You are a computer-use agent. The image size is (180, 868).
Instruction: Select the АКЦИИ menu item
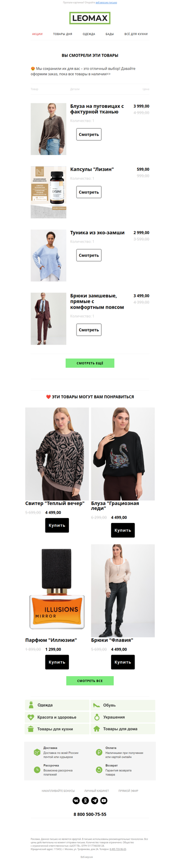[x=37, y=34]
